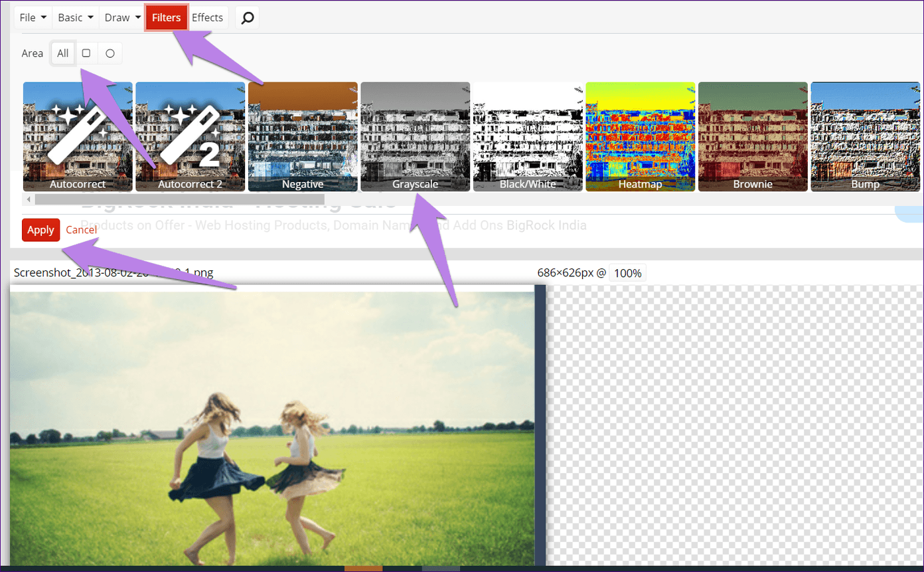Pick the Black/White filter thumbnail
Image resolution: width=924 pixels, height=572 pixels.
click(528, 137)
